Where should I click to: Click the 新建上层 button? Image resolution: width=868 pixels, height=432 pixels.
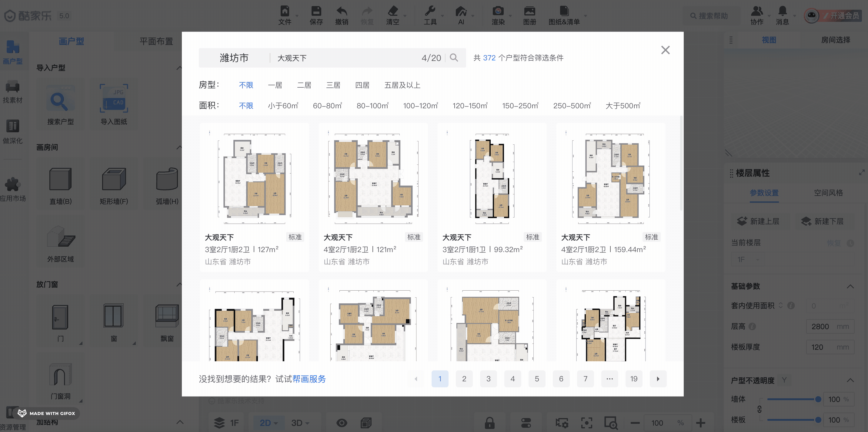pyautogui.click(x=758, y=221)
